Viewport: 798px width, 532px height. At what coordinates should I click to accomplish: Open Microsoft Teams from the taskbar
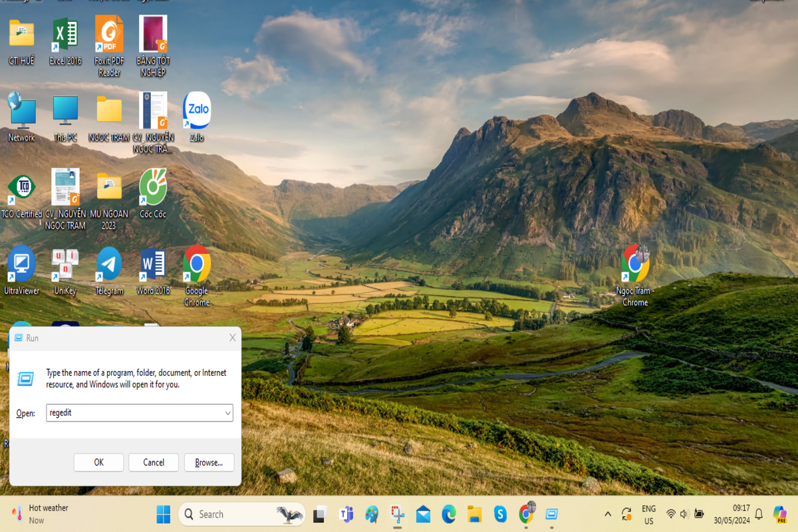(346, 514)
